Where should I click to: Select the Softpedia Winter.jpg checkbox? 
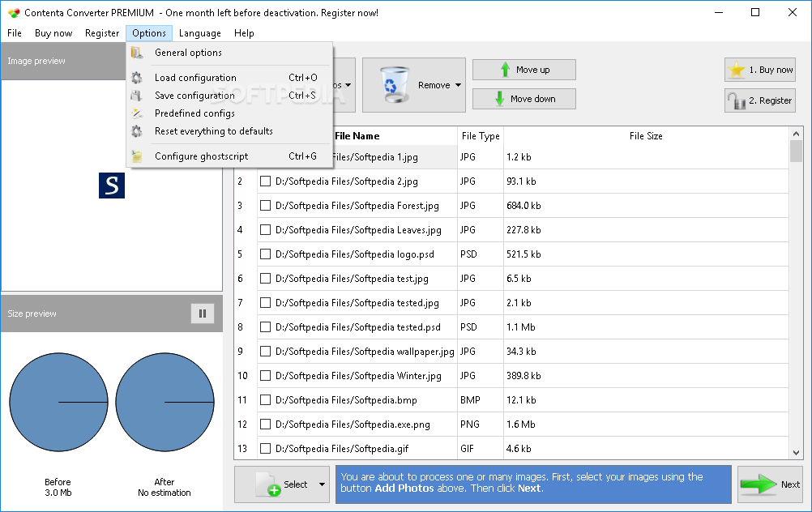pos(265,376)
